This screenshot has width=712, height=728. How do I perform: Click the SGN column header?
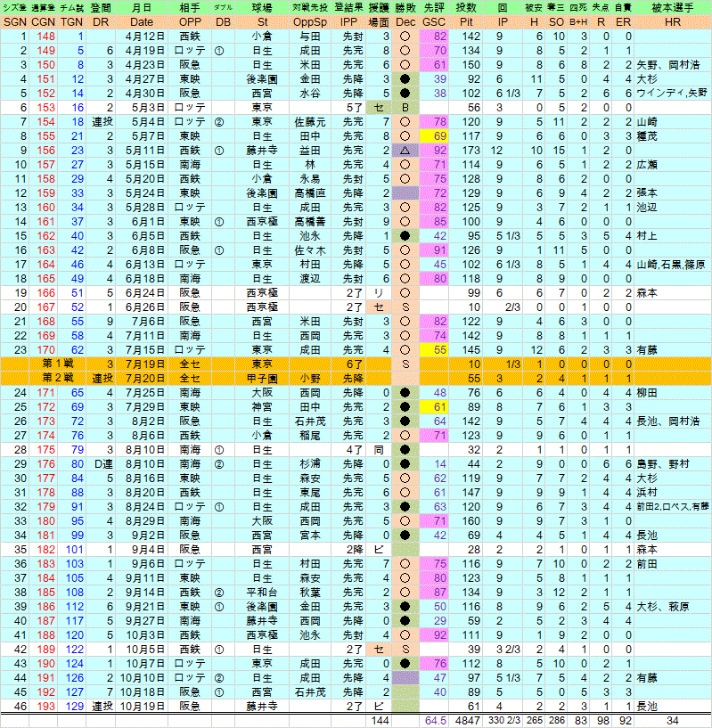click(15, 21)
